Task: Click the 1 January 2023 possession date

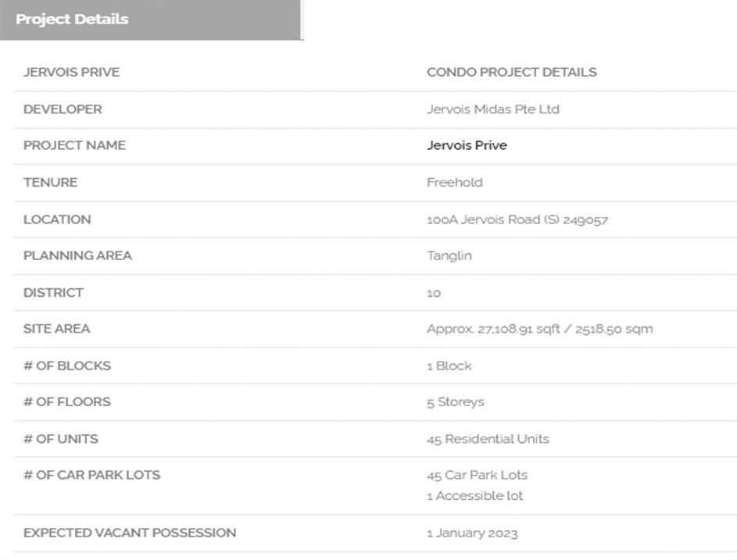Action: coord(471,533)
